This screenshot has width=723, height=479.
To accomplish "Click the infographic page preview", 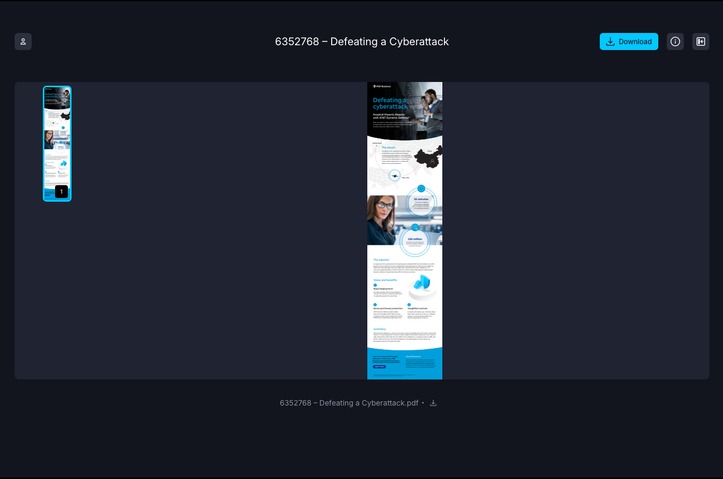I will point(404,231).
